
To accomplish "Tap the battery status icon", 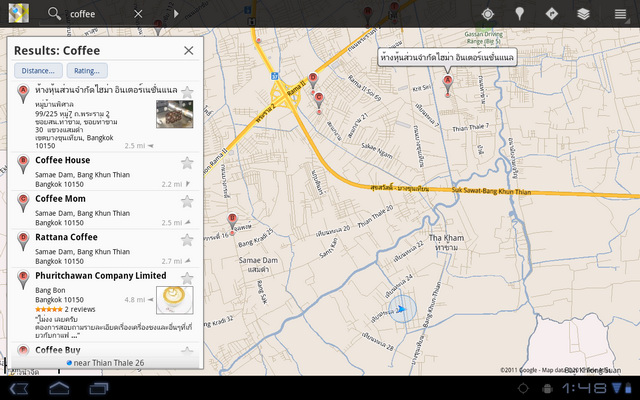I will [x=629, y=388].
